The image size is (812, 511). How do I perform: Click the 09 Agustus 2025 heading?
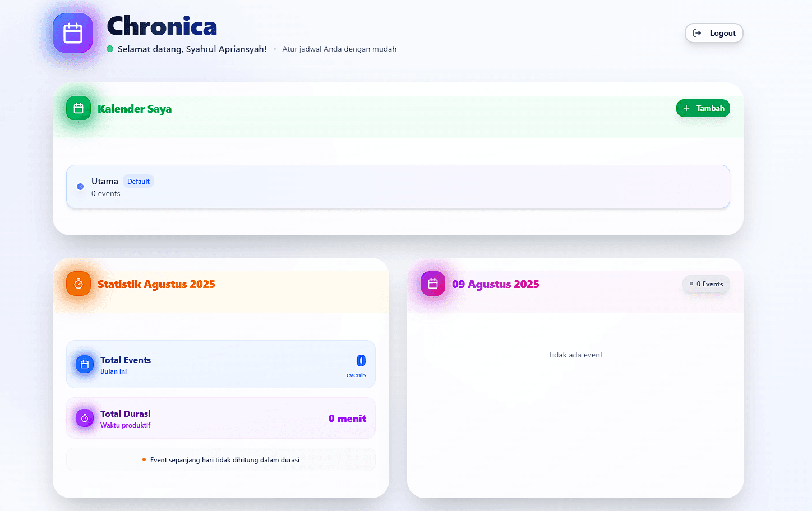click(496, 284)
